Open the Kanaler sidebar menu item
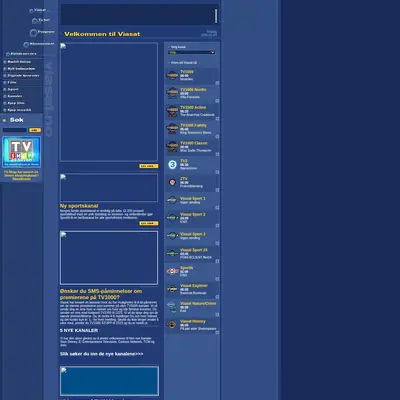This screenshot has width=400, height=400. [x=15, y=96]
